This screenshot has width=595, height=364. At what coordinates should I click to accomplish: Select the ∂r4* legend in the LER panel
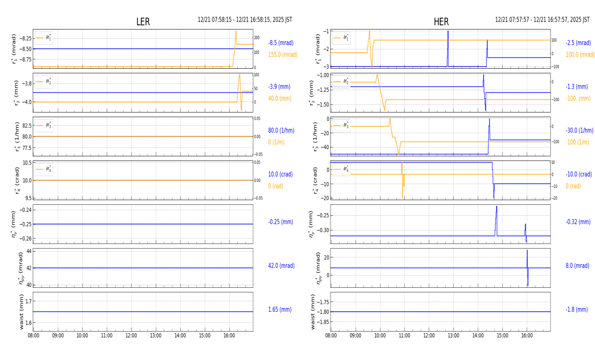(44, 169)
